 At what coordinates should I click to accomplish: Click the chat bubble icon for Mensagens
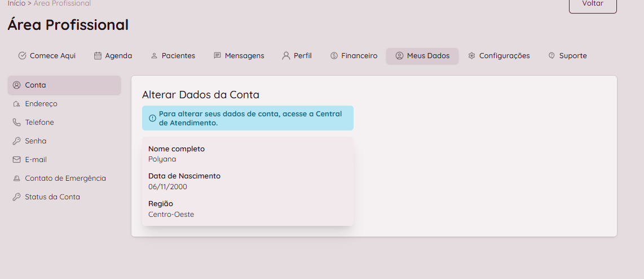coord(217,56)
